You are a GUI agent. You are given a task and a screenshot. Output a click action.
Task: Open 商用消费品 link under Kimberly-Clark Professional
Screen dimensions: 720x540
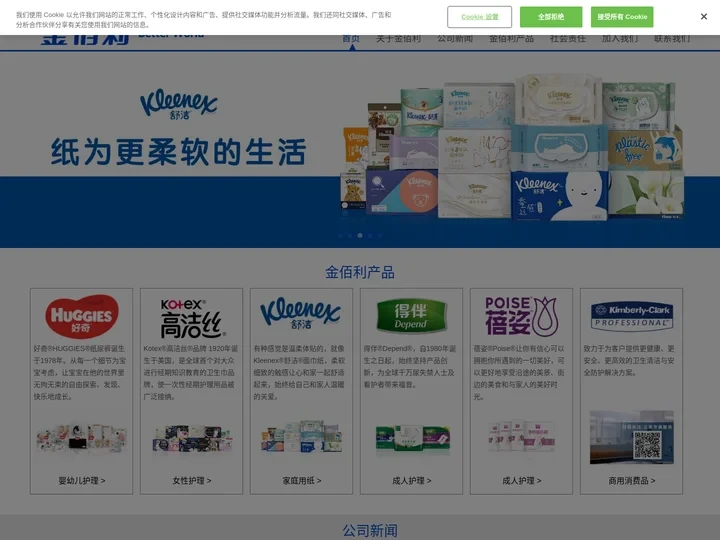pyautogui.click(x=632, y=481)
